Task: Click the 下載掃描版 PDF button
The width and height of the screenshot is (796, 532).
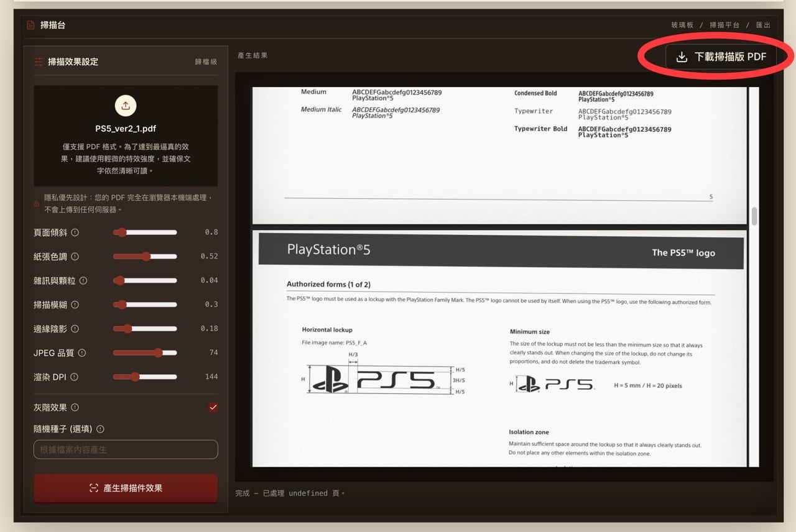Action: click(722, 57)
